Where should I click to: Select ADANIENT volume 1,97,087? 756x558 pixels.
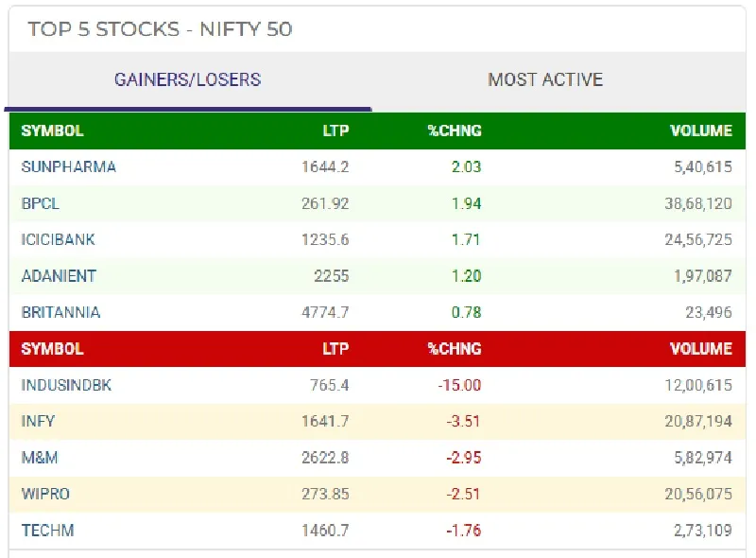coord(703,276)
